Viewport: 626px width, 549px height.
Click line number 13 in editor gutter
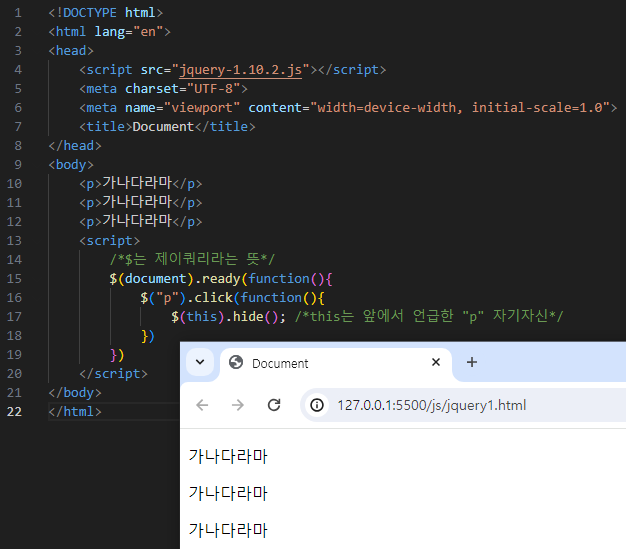point(14,241)
